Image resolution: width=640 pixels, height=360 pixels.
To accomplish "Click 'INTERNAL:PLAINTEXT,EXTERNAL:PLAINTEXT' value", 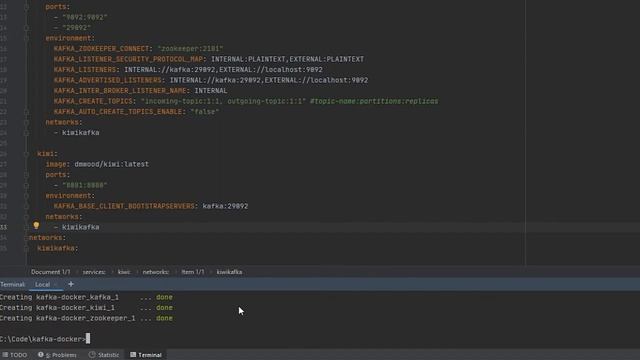I will click(x=287, y=59).
